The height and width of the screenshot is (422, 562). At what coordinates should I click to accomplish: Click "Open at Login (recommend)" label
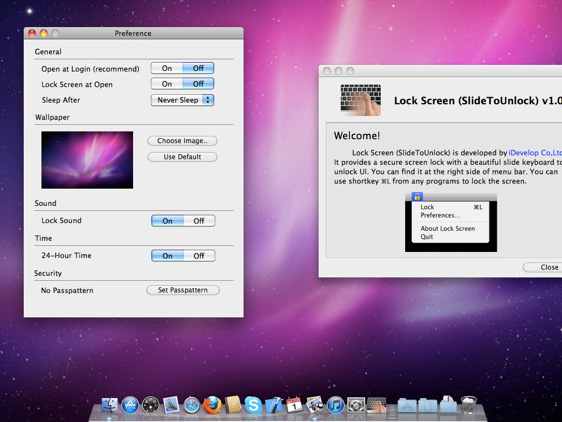click(90, 69)
